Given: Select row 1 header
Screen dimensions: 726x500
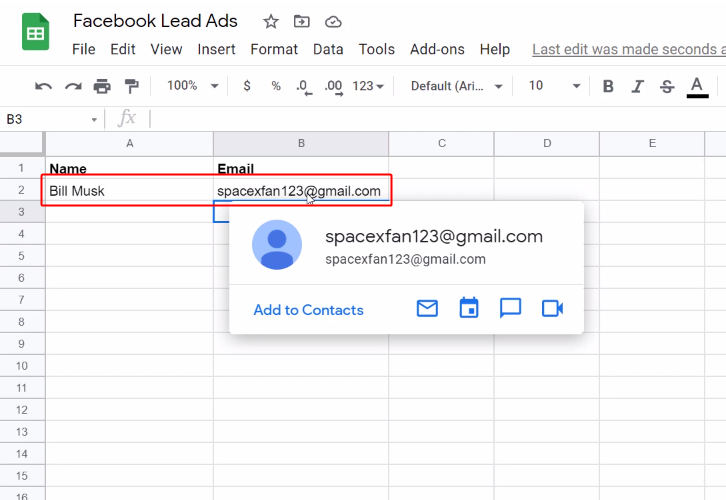Looking at the screenshot, I should (22, 168).
